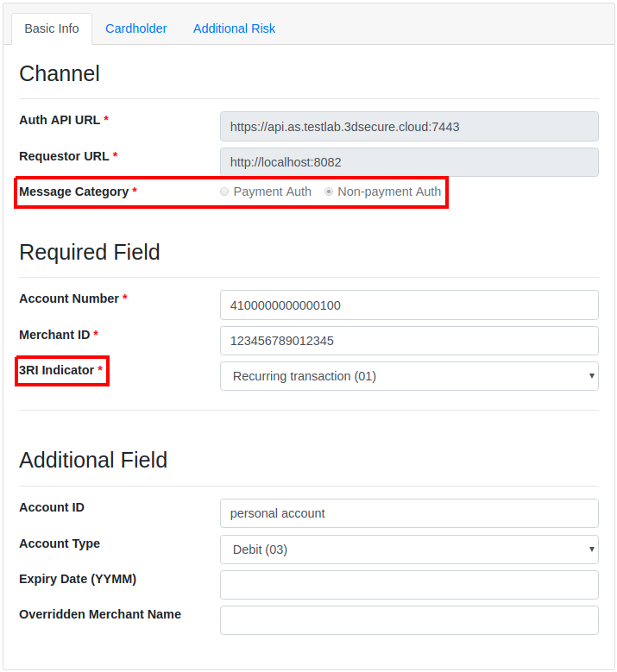Image resolution: width=617 pixels, height=672 pixels.
Task: Select the Basic Info tab
Action: (x=52, y=28)
